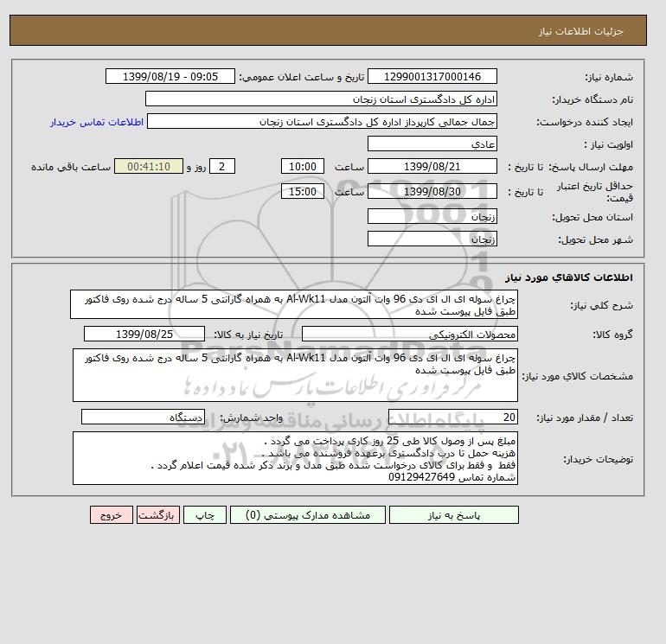The height and width of the screenshot is (644, 666).
Task: Click label ایجاد کننده درخواست
Action: 585,122
